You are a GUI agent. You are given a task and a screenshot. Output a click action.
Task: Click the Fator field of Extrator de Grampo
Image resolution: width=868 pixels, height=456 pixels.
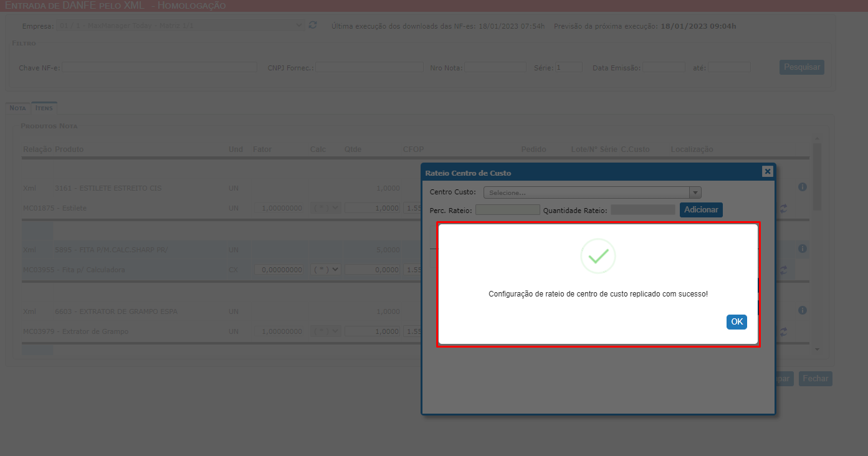[x=279, y=331]
